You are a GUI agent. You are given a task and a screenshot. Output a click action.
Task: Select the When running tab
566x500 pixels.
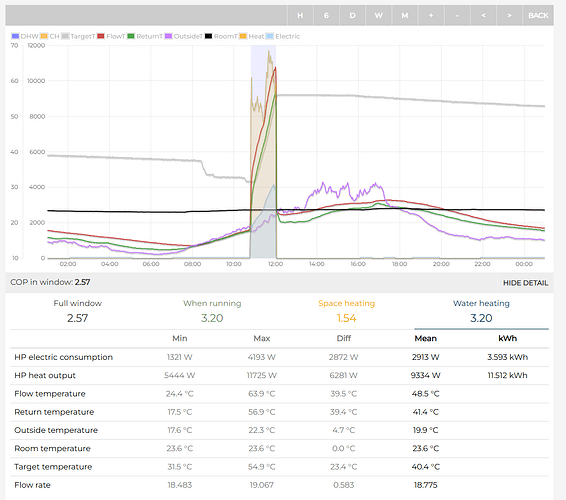click(212, 311)
